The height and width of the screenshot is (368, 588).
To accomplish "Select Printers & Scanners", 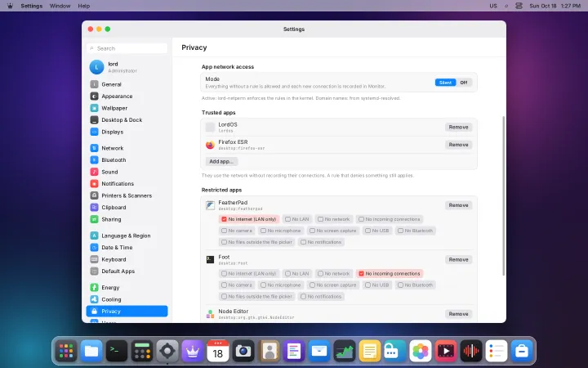I will click(x=127, y=195).
